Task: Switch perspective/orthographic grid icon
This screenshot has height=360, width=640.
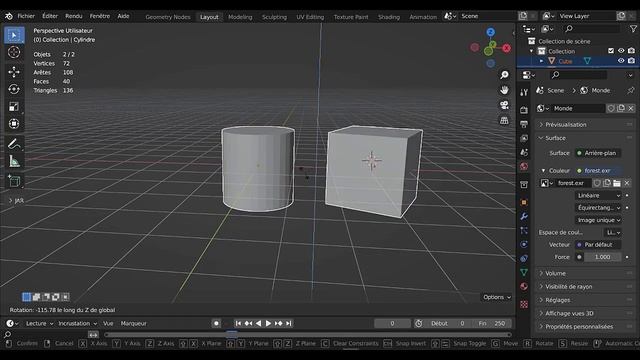Action: click(x=504, y=120)
